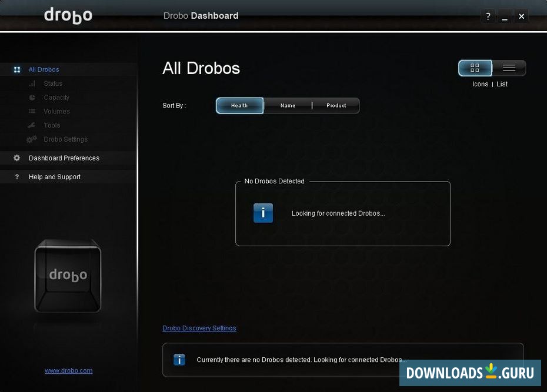
Task: Open the Drobo Discovery Settings link
Action: pyautogui.click(x=199, y=329)
